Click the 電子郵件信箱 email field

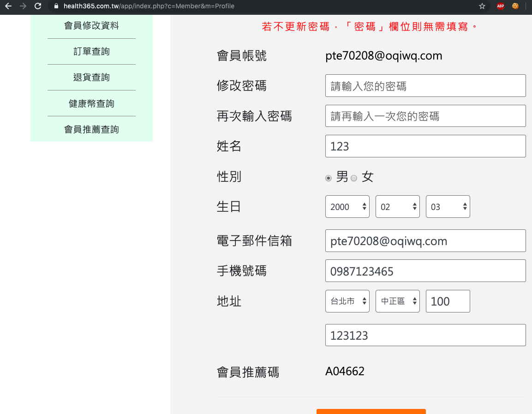click(x=425, y=241)
